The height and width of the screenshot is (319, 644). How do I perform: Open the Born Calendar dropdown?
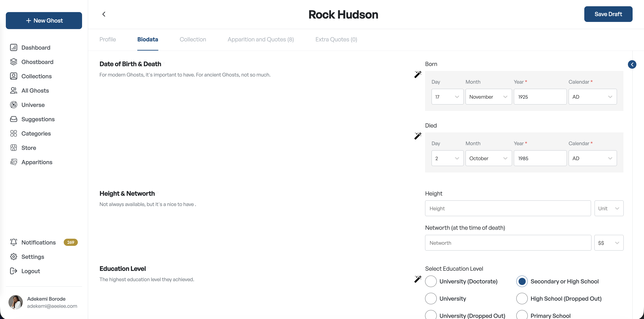tap(593, 97)
